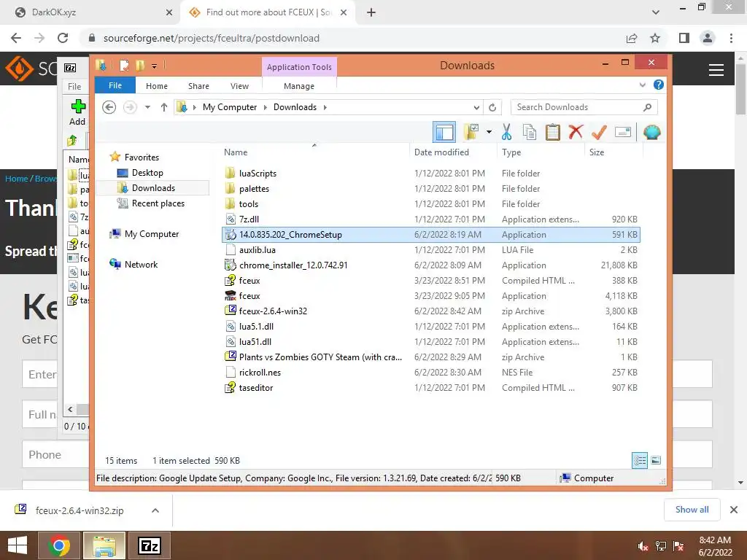
Task: Expand the address bar history dropdown
Action: pyautogui.click(x=476, y=107)
